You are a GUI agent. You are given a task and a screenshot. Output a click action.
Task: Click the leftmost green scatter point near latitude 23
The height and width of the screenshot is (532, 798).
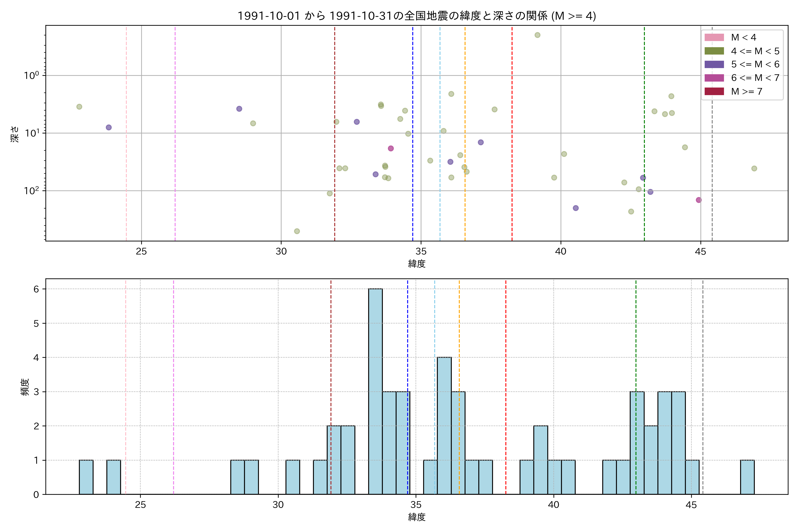pyautogui.click(x=79, y=107)
